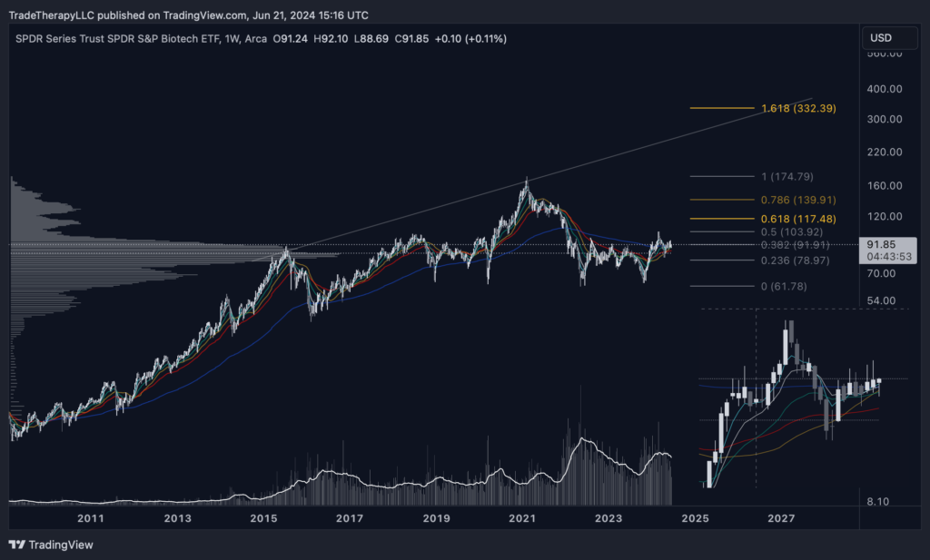Click the 2021 marker on time axis
The height and width of the screenshot is (560, 930).
click(x=522, y=518)
